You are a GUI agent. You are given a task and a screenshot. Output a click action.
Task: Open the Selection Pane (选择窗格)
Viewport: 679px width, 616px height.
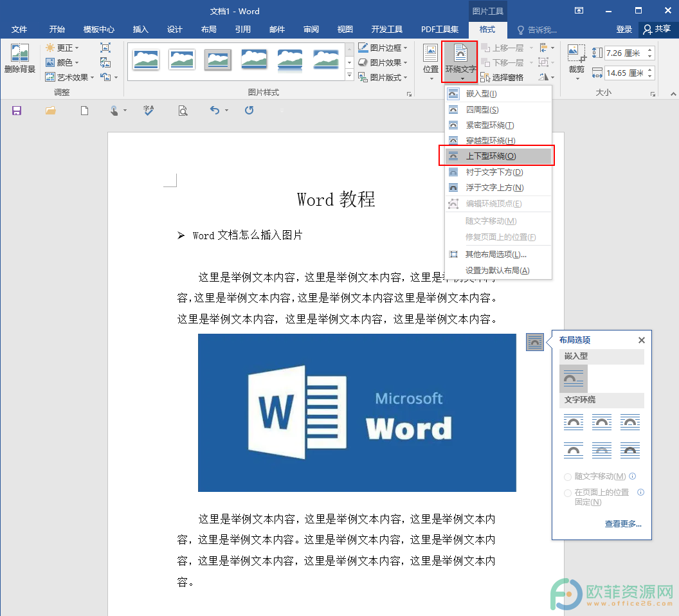[502, 77]
